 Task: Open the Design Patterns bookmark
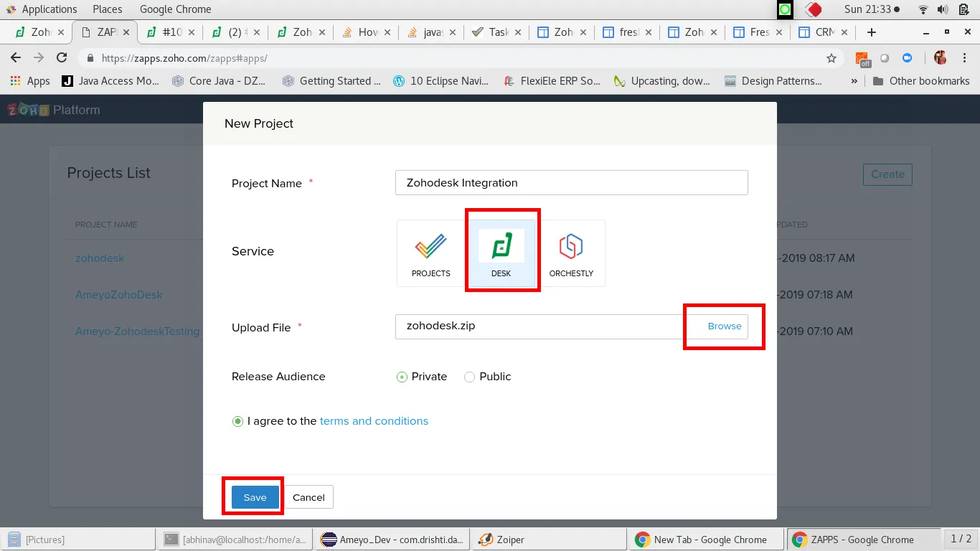point(774,81)
